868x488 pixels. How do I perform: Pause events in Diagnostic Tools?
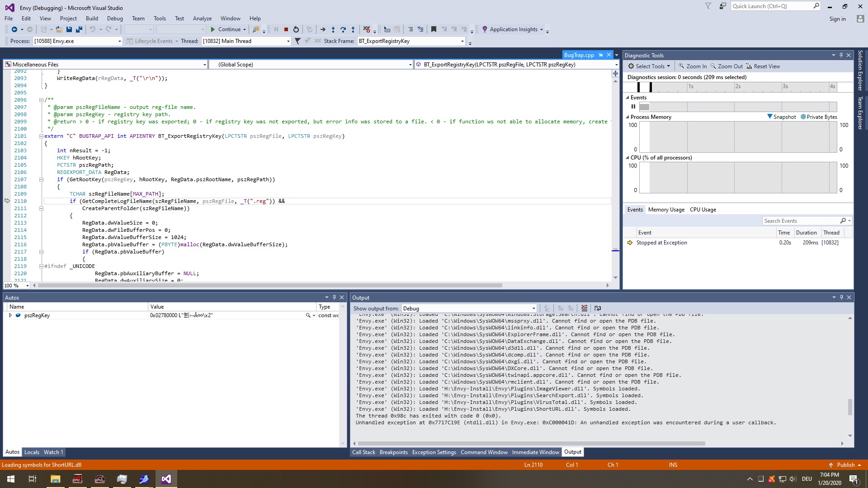[633, 107]
